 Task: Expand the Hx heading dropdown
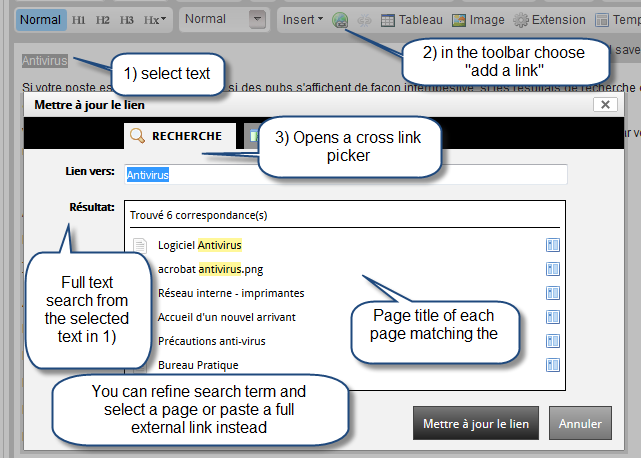pos(155,20)
